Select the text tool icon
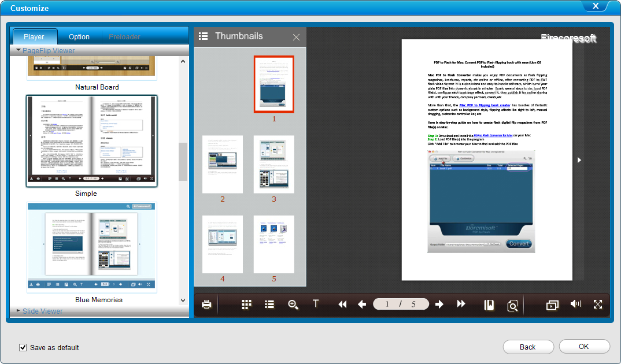This screenshot has height=364, width=621. (316, 303)
